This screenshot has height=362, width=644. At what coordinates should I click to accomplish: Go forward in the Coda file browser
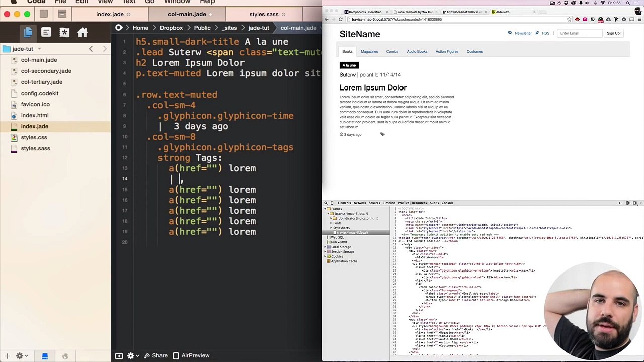coord(105,49)
